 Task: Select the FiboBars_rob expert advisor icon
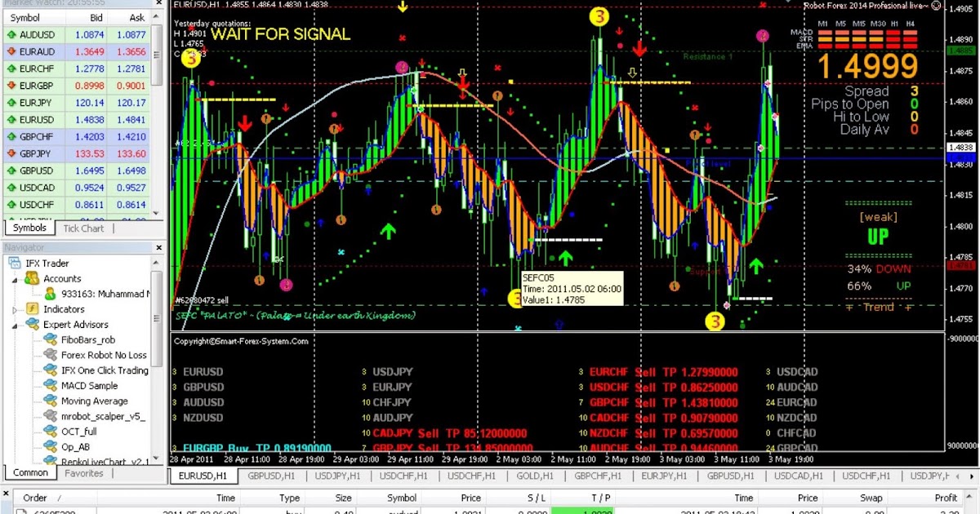point(50,340)
